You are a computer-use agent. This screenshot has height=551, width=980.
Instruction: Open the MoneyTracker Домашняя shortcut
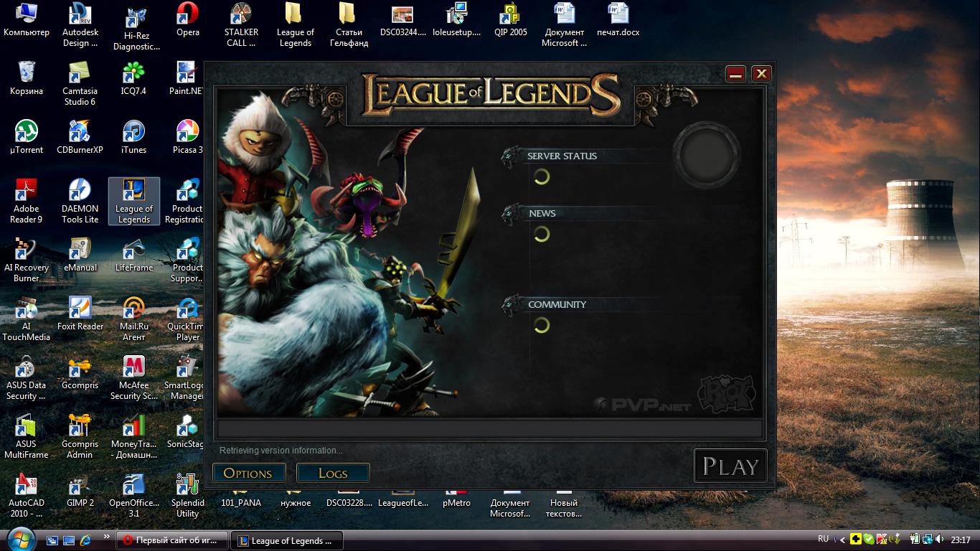coord(133,437)
